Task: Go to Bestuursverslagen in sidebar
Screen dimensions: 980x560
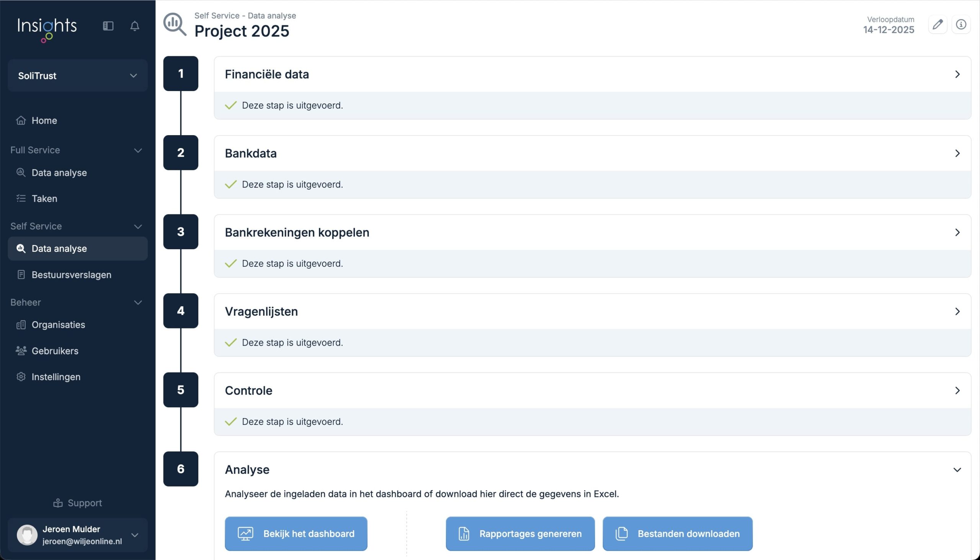Action: point(71,274)
